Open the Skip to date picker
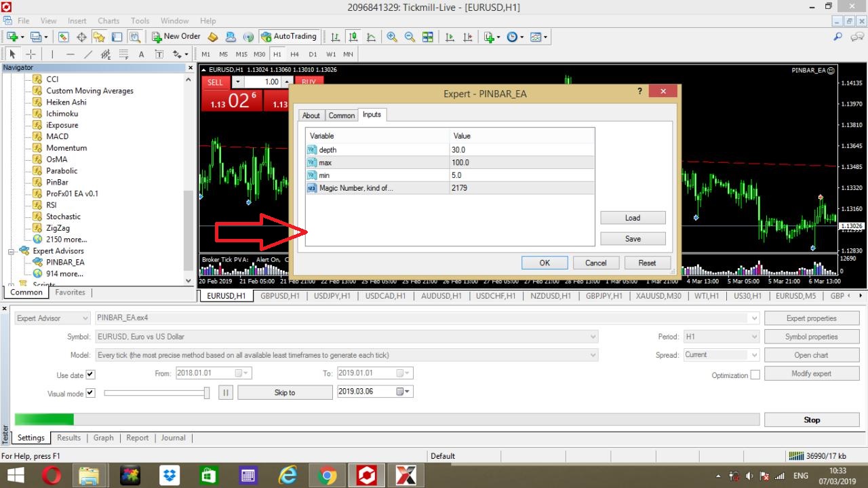Image resolution: width=868 pixels, height=488 pixels. (x=403, y=392)
